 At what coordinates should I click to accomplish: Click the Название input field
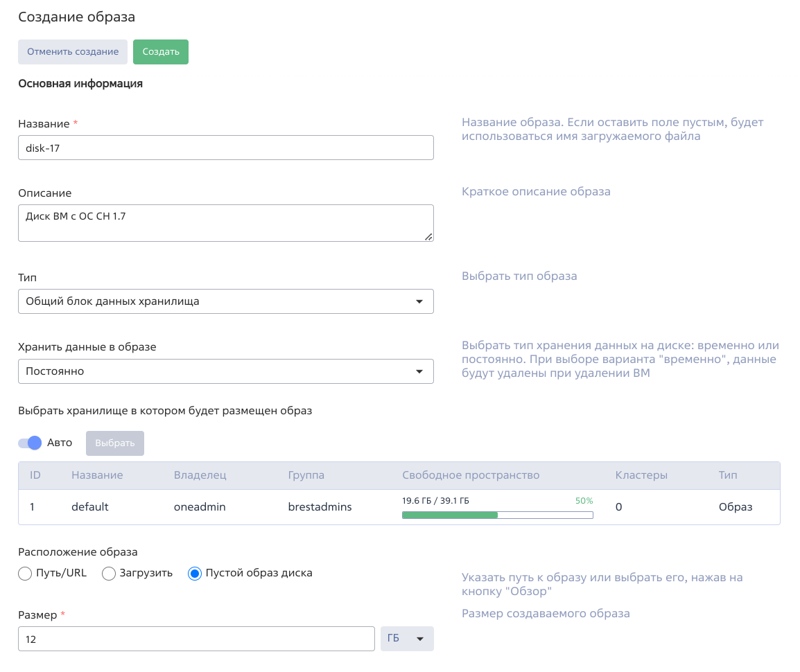click(225, 148)
